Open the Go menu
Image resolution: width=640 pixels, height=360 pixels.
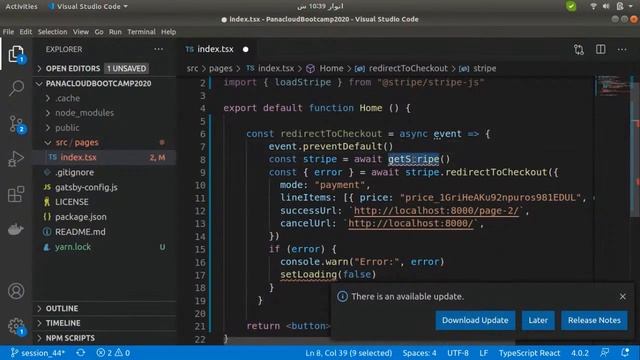pos(99,32)
